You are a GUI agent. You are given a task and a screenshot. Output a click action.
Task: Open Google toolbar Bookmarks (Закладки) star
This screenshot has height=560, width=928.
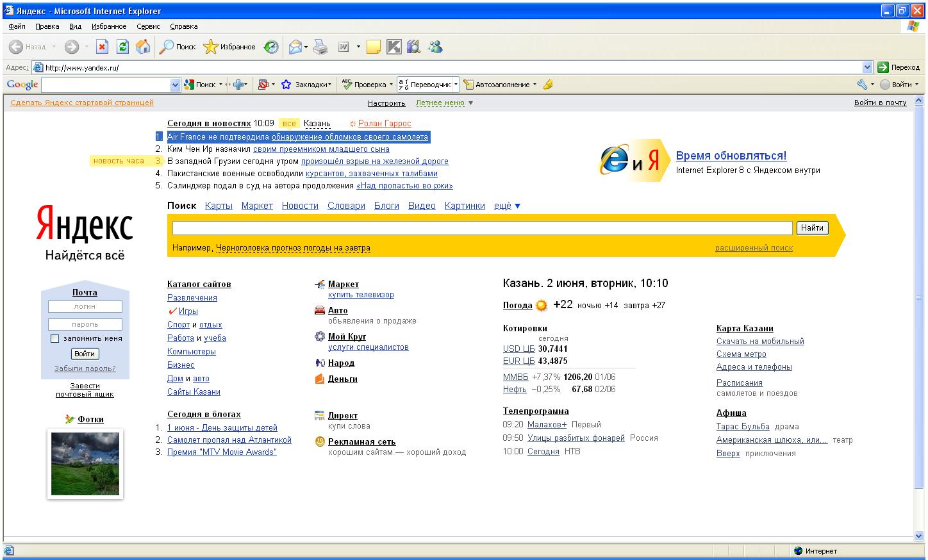pyautogui.click(x=305, y=85)
